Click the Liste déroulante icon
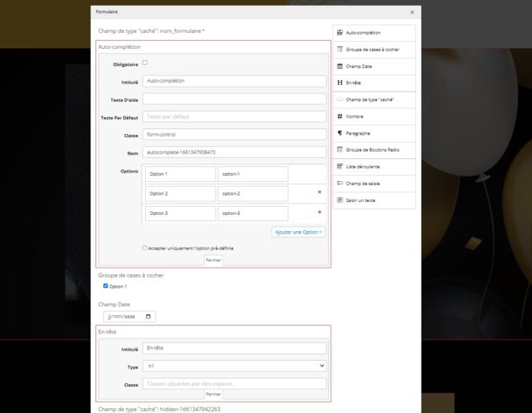 (340, 167)
